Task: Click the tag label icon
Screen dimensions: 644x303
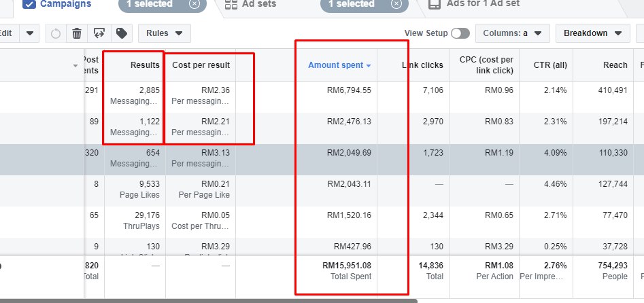Action: click(121, 33)
